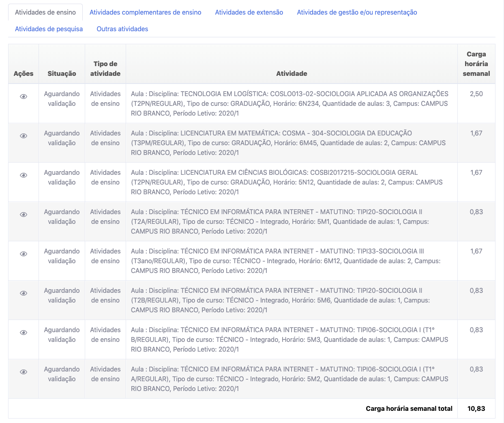Click the Situação column header
The height and width of the screenshot is (423, 504).
[x=62, y=73]
